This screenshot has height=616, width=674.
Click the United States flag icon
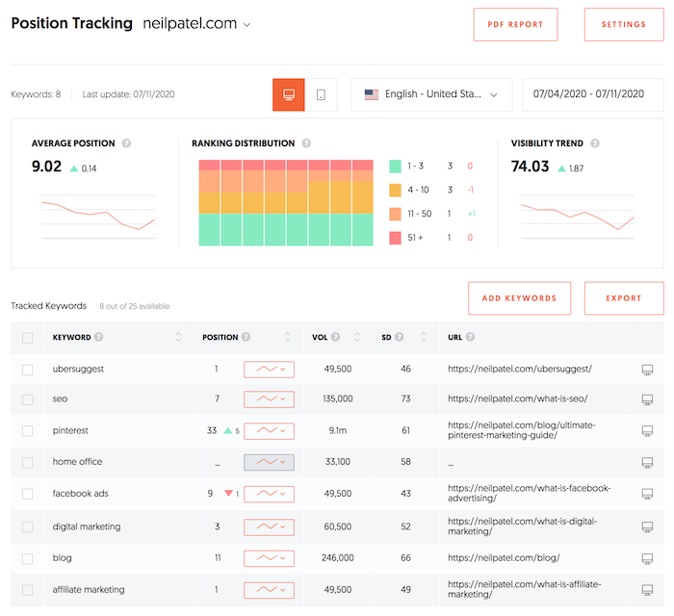[372, 94]
